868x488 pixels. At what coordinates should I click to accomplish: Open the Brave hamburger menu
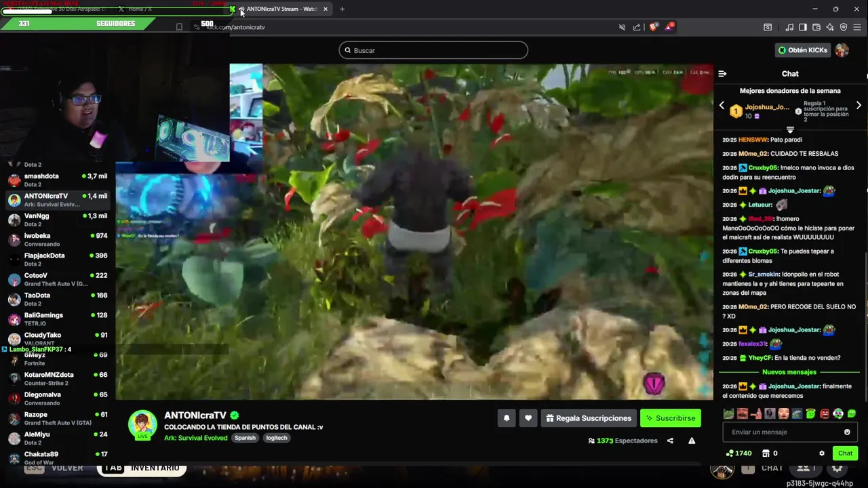point(858,27)
